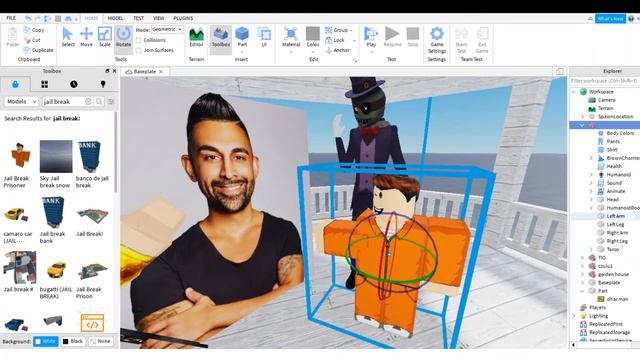Switch to Toolbox Recent tab
The height and width of the screenshot is (360, 640).
pyautogui.click(x=73, y=84)
